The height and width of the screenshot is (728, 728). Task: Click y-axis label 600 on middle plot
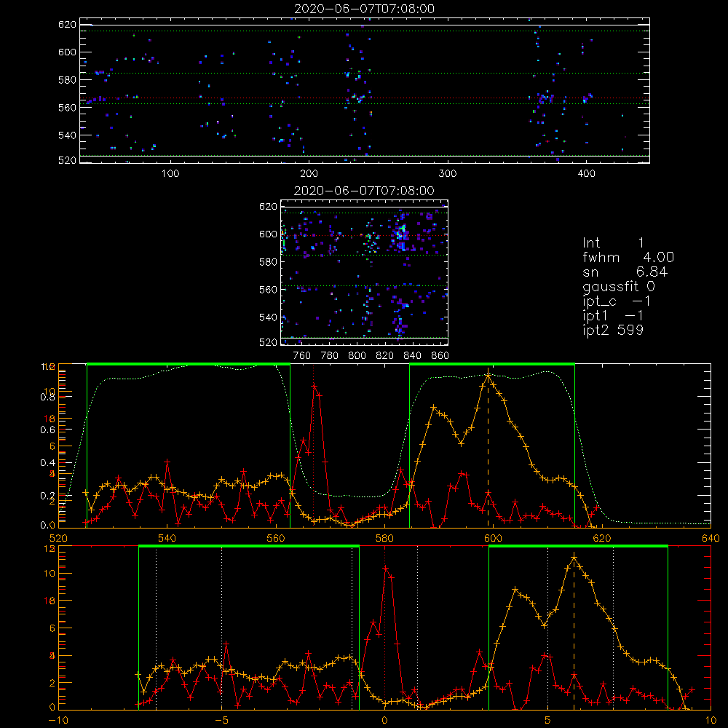click(x=269, y=234)
